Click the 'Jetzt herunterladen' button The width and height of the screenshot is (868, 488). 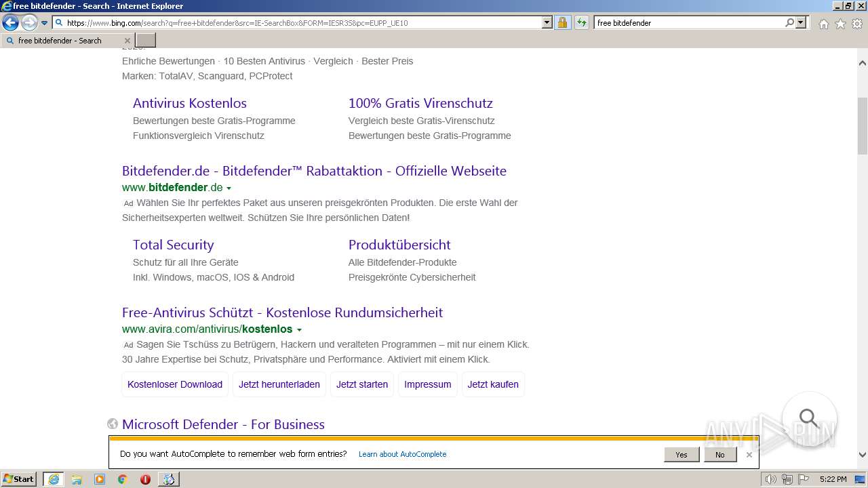[279, 384]
